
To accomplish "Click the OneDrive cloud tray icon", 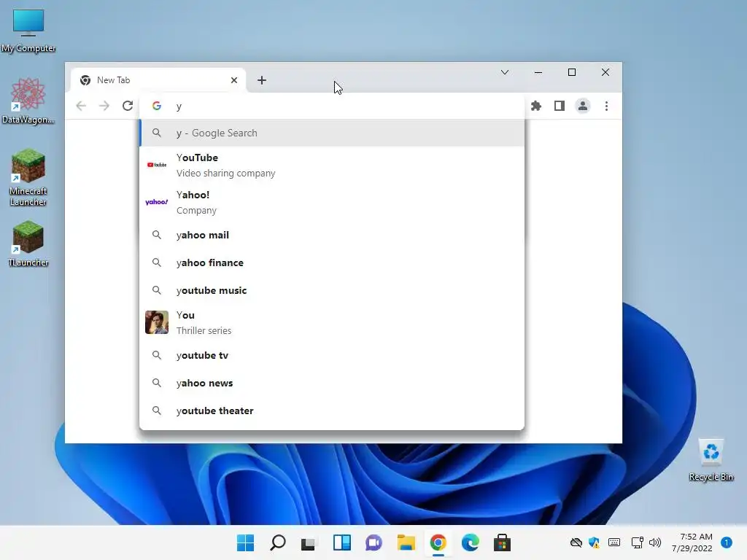I will click(576, 542).
